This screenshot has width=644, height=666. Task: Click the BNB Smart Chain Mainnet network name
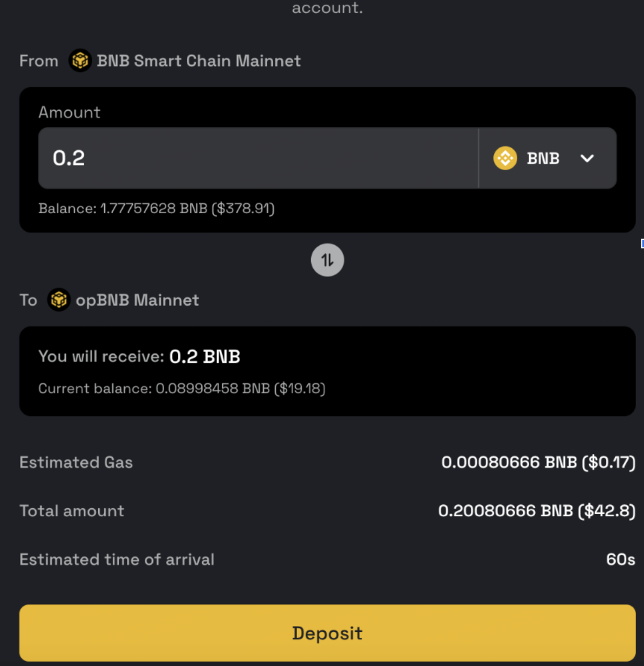coord(198,61)
